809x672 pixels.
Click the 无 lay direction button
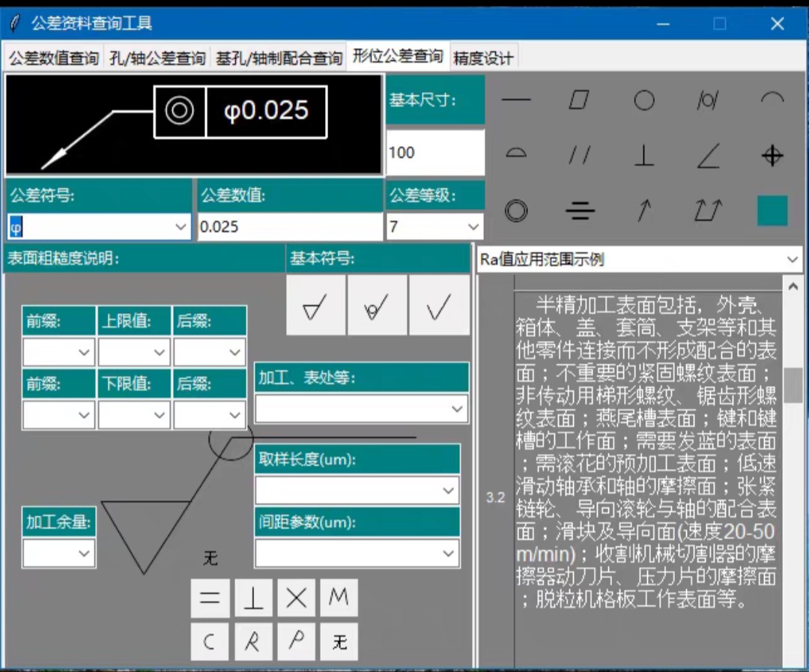(339, 641)
